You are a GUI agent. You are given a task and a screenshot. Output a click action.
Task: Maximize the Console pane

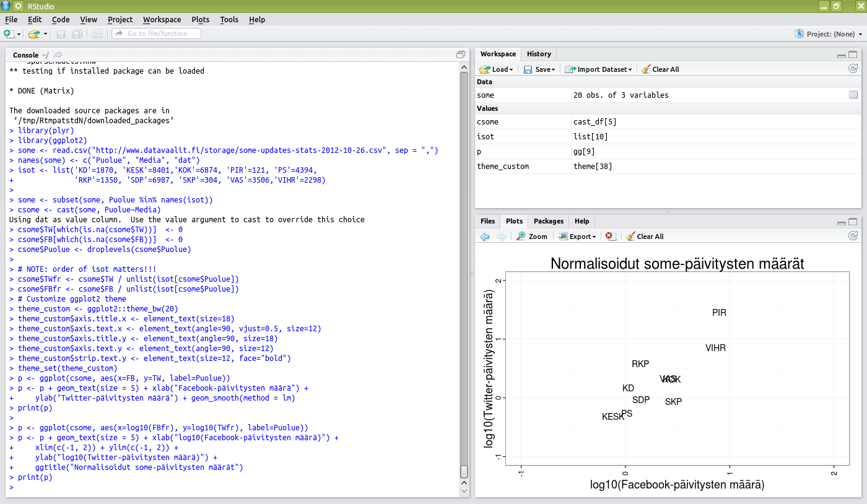coord(460,54)
